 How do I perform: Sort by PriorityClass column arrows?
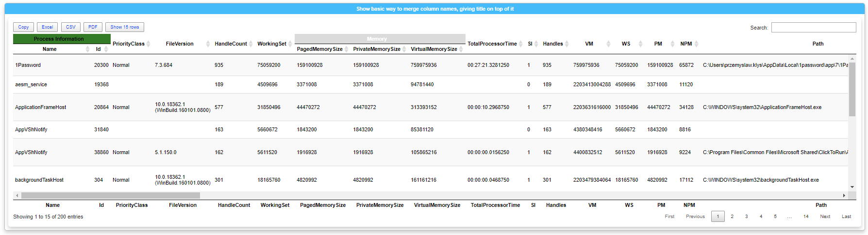tap(149, 44)
